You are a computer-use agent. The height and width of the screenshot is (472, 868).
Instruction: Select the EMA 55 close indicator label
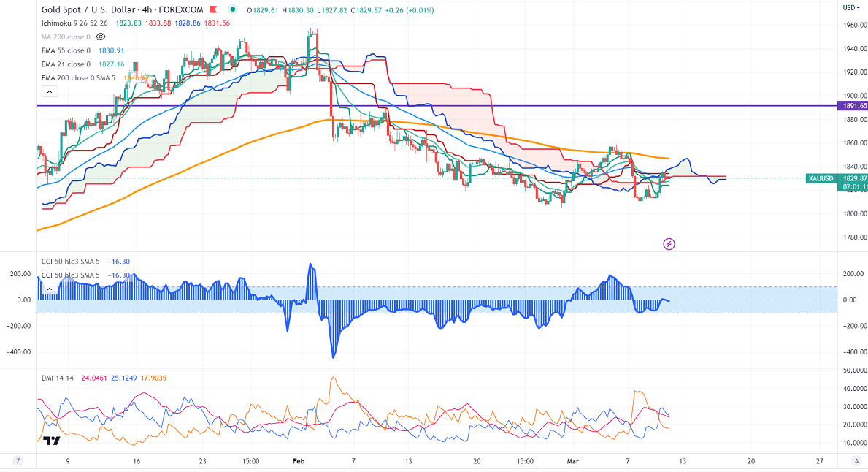(x=66, y=50)
